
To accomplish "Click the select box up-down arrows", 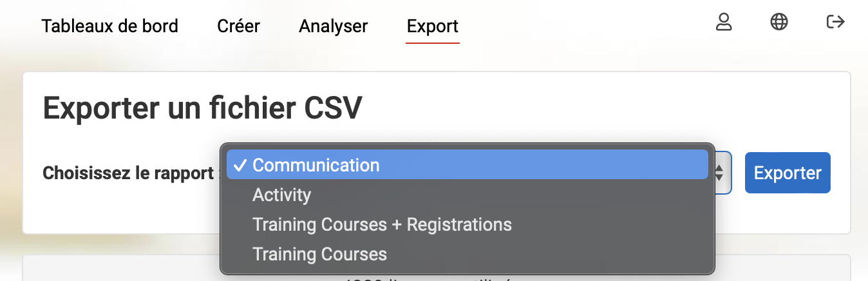I will point(720,173).
